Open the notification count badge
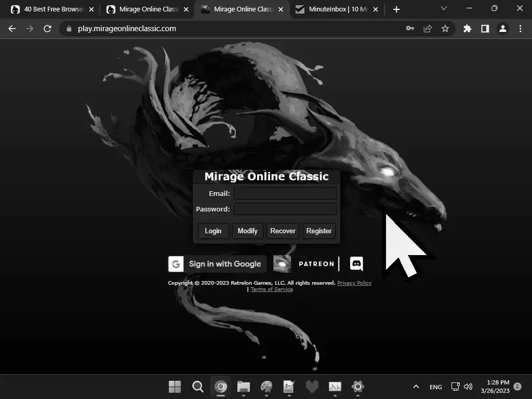The image size is (532, 399). pos(517,386)
